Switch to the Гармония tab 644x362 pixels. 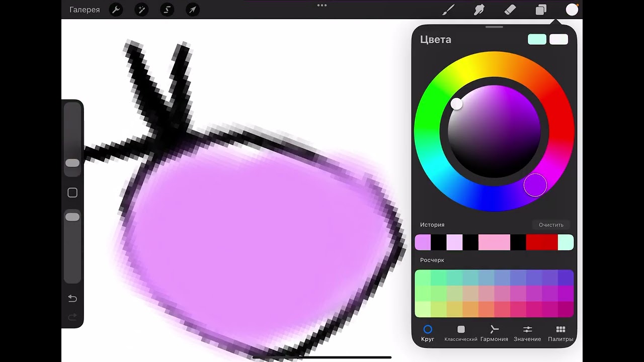click(x=494, y=333)
